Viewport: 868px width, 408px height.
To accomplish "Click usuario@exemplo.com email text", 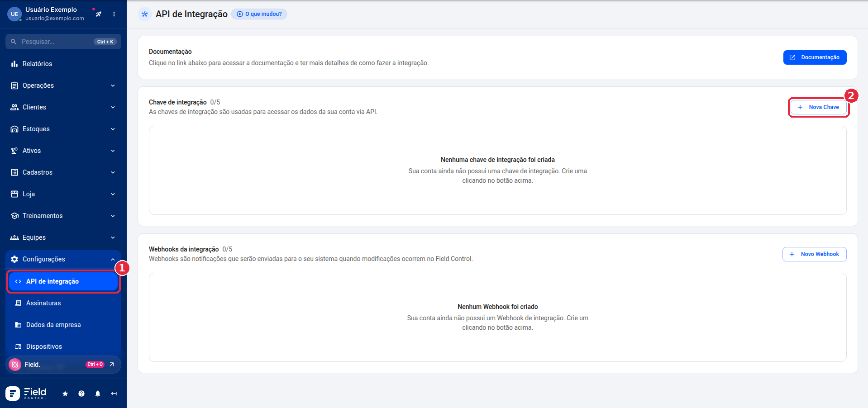I will coord(55,19).
